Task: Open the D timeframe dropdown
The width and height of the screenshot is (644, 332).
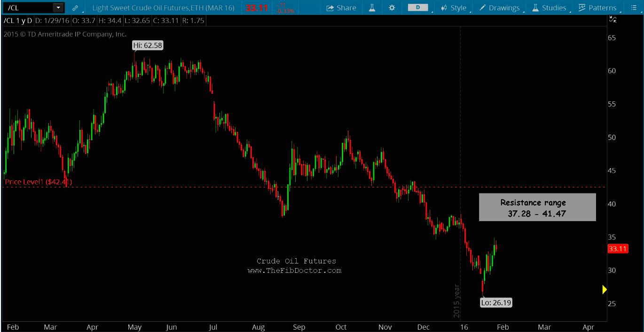Action: click(417, 8)
